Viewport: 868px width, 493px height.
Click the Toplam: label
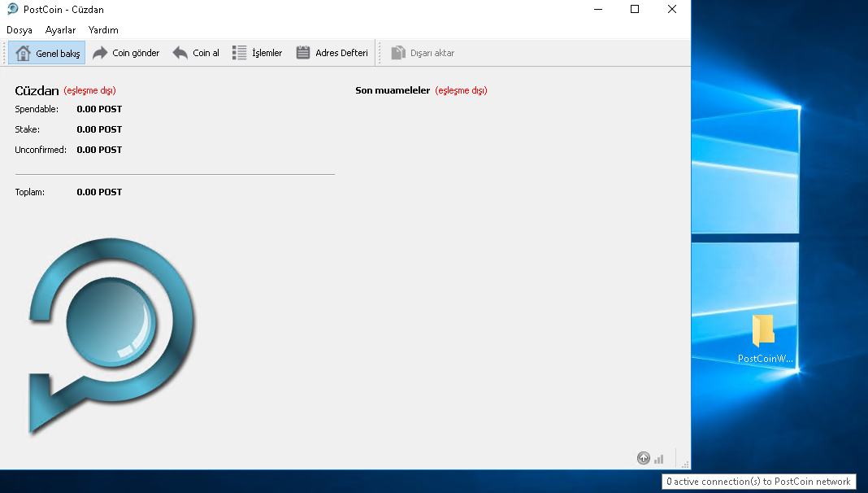(30, 192)
